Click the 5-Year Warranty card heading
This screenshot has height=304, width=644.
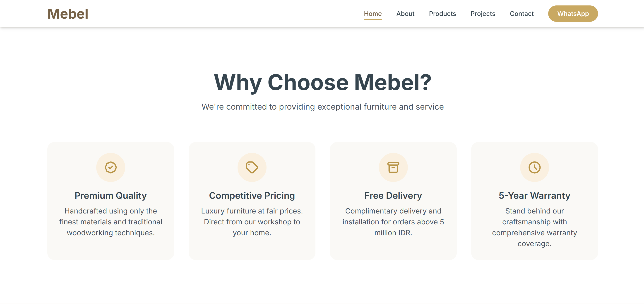(x=534, y=196)
